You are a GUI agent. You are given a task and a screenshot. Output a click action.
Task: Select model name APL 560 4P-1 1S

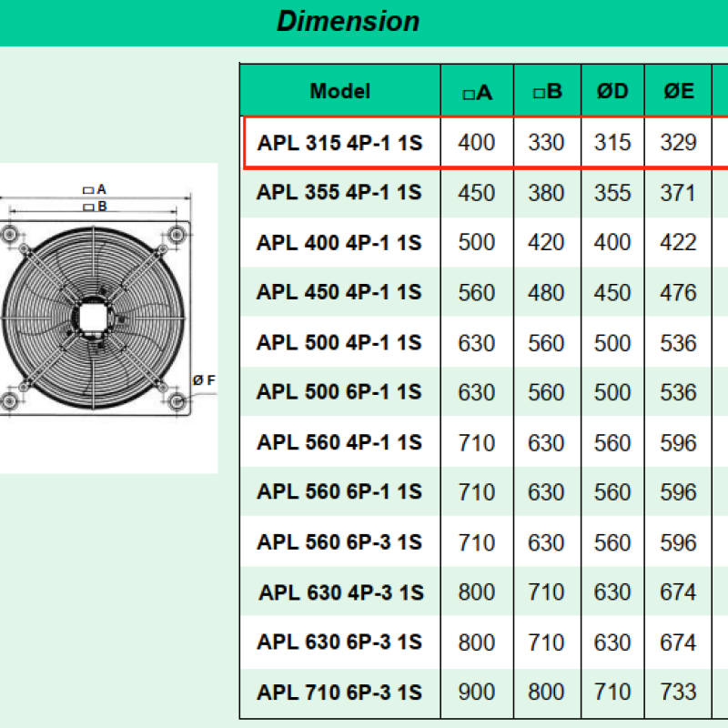(339, 442)
